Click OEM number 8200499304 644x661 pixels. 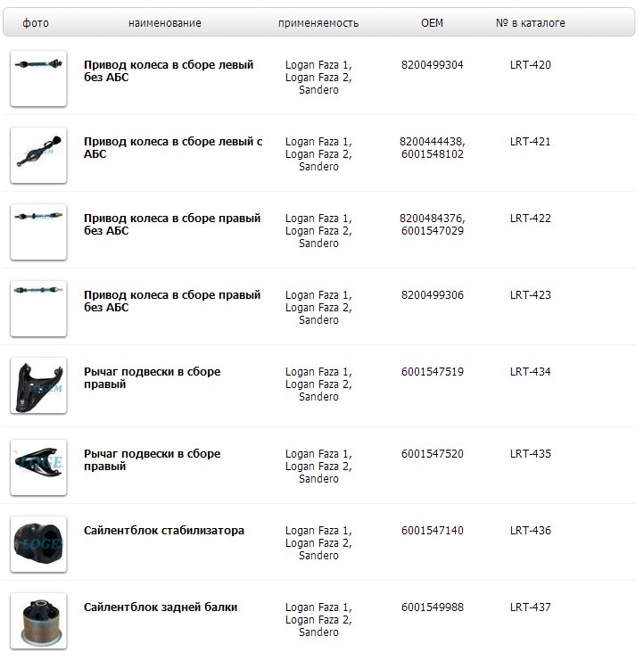point(433,65)
